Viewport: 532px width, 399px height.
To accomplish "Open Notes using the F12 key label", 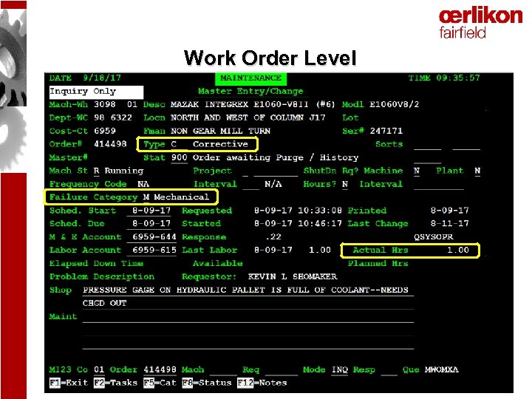I will (x=262, y=383).
